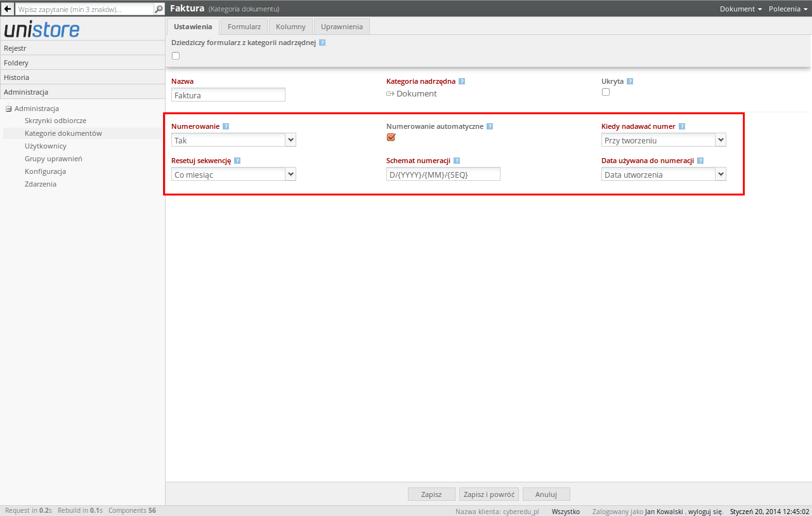The width and height of the screenshot is (812, 516).
Task: Click the Schemat numeracji input field
Action: (x=443, y=174)
